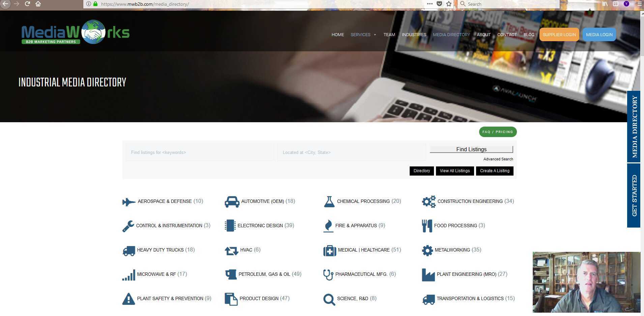The width and height of the screenshot is (644, 316).
Task: Click the Product Design document icon
Action: pyautogui.click(x=231, y=299)
